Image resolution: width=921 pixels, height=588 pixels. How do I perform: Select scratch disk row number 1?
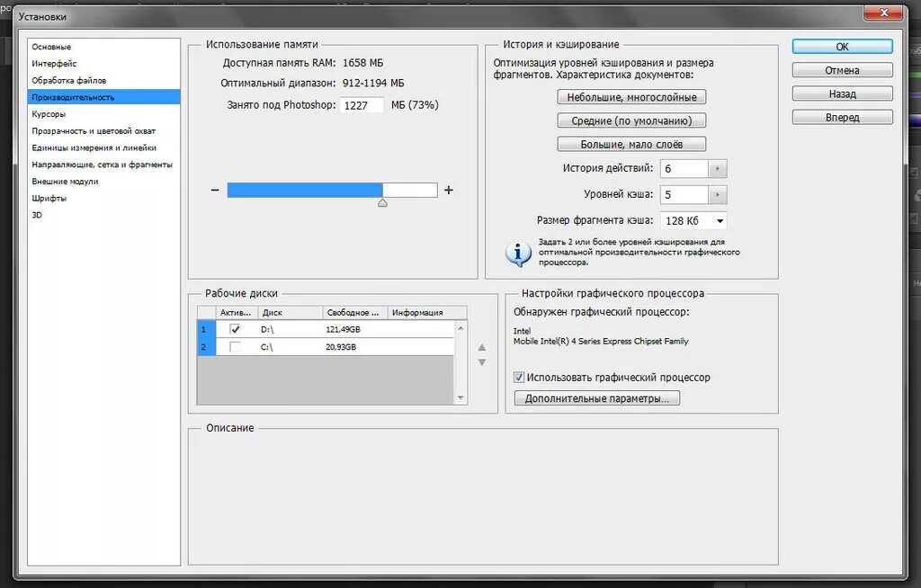(206, 330)
